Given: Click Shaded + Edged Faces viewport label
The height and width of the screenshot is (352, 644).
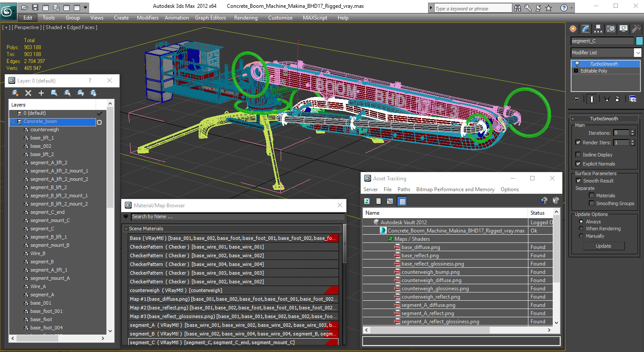Looking at the screenshot, I should point(71,27).
